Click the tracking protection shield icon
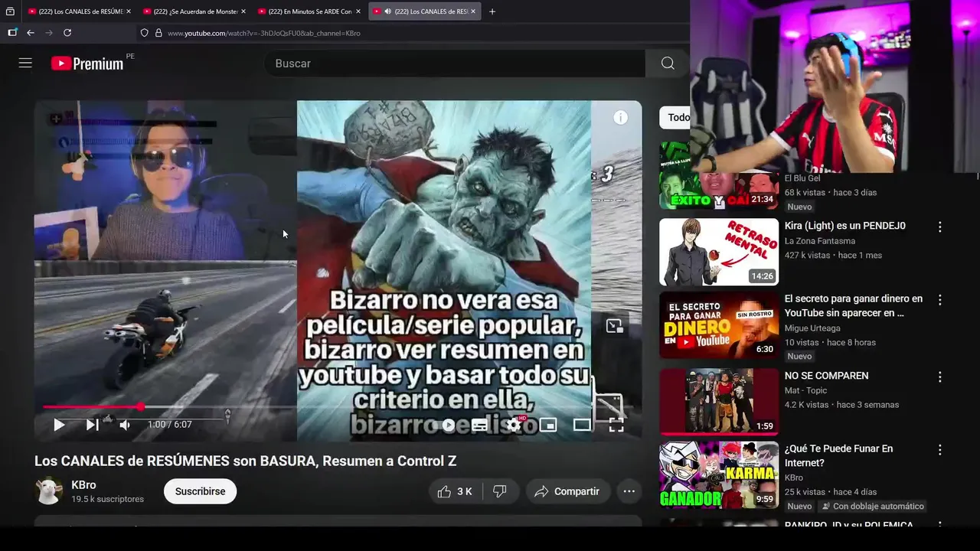The width and height of the screenshot is (980, 551). pos(144,33)
